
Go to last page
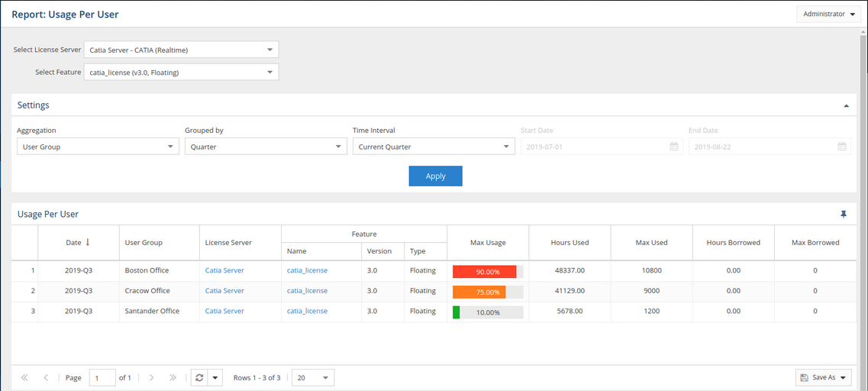click(x=173, y=378)
